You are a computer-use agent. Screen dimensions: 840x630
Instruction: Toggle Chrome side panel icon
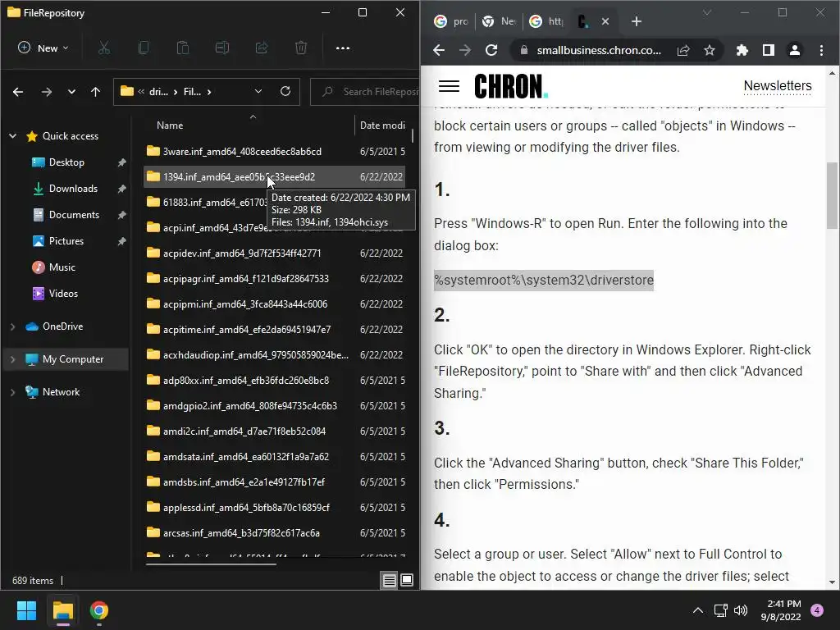pyautogui.click(x=769, y=50)
